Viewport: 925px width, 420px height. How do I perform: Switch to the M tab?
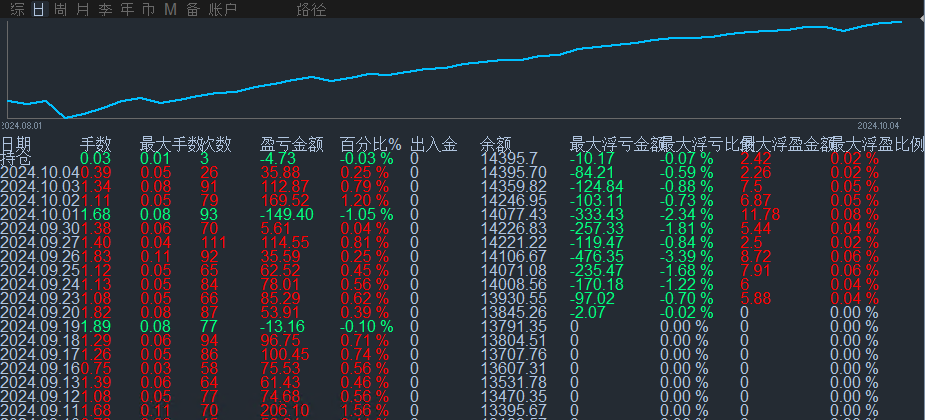170,9
